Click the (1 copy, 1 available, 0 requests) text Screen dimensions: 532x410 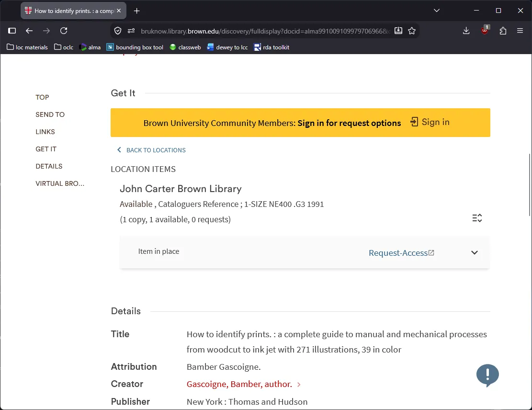point(175,219)
